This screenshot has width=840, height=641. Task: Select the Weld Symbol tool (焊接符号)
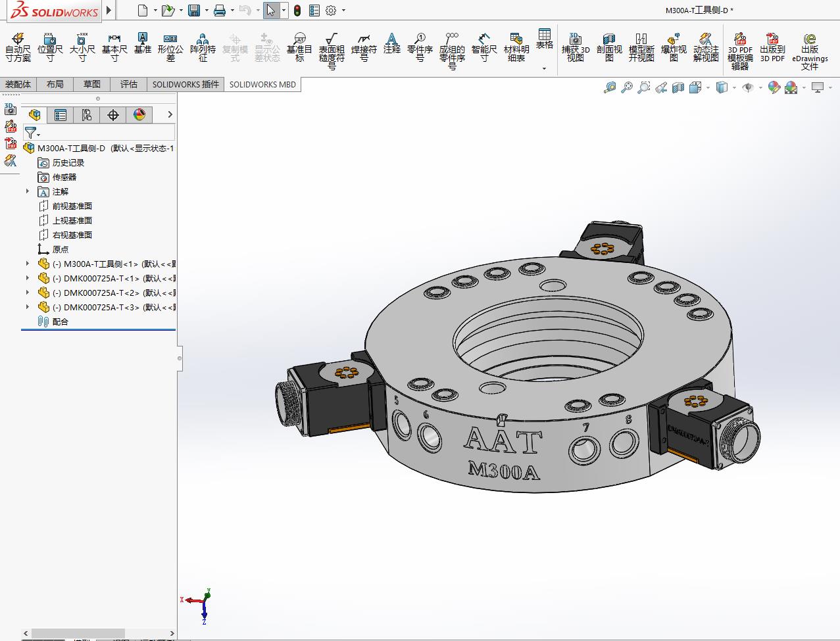(364, 47)
